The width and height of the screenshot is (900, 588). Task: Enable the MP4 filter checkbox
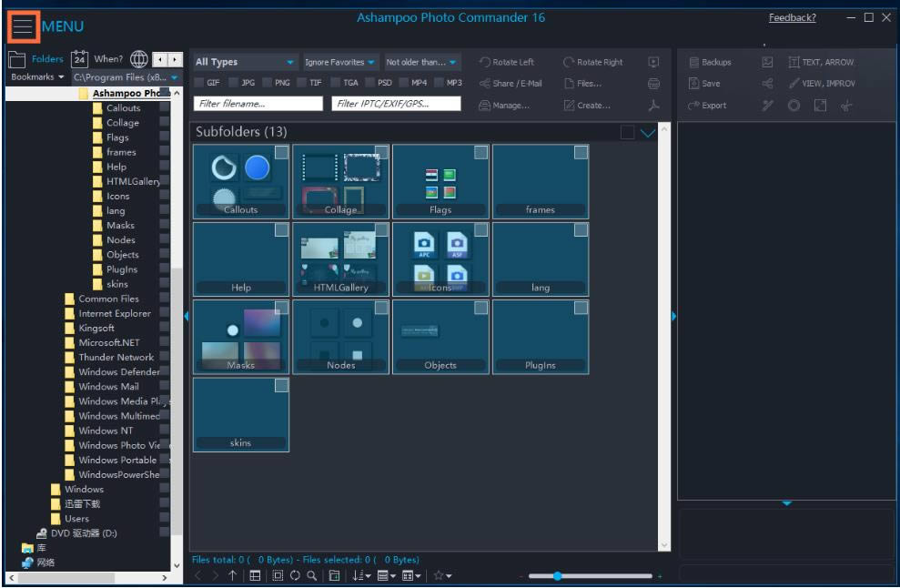click(404, 83)
